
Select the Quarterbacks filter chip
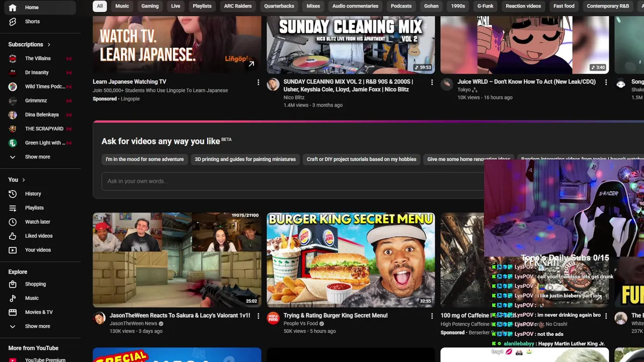tap(279, 6)
